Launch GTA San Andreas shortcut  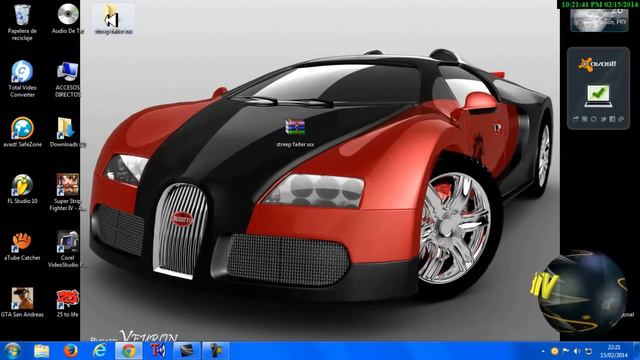tap(22, 302)
